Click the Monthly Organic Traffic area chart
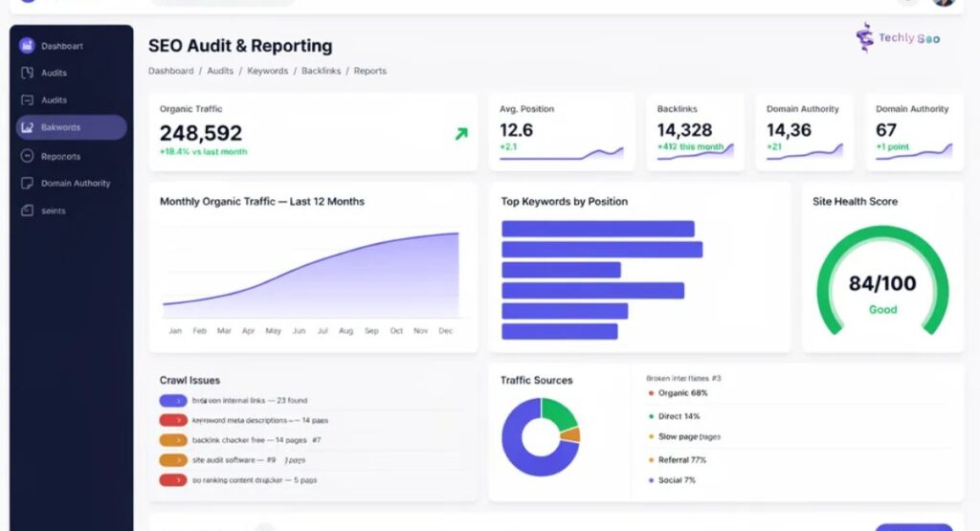This screenshot has height=531, width=980. pos(311,275)
